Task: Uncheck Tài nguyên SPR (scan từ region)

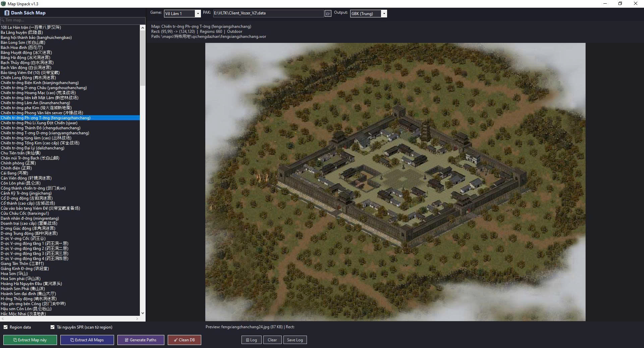Action: coord(52,327)
